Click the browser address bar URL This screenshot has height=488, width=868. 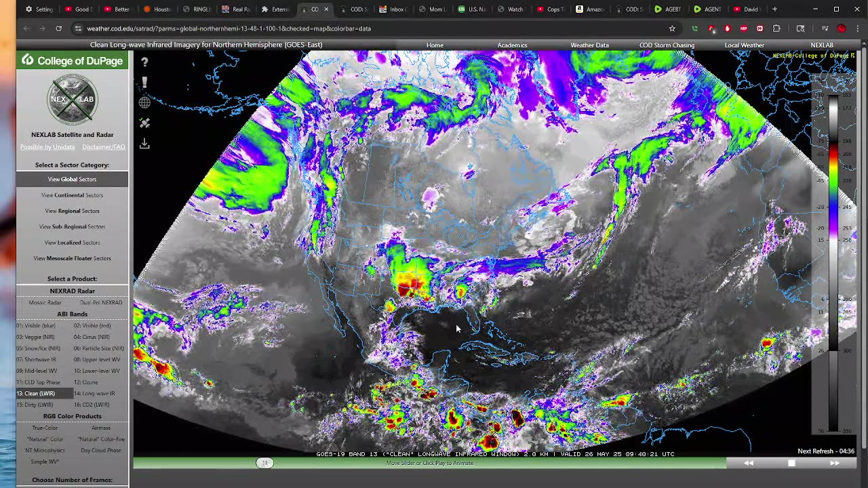tap(229, 28)
